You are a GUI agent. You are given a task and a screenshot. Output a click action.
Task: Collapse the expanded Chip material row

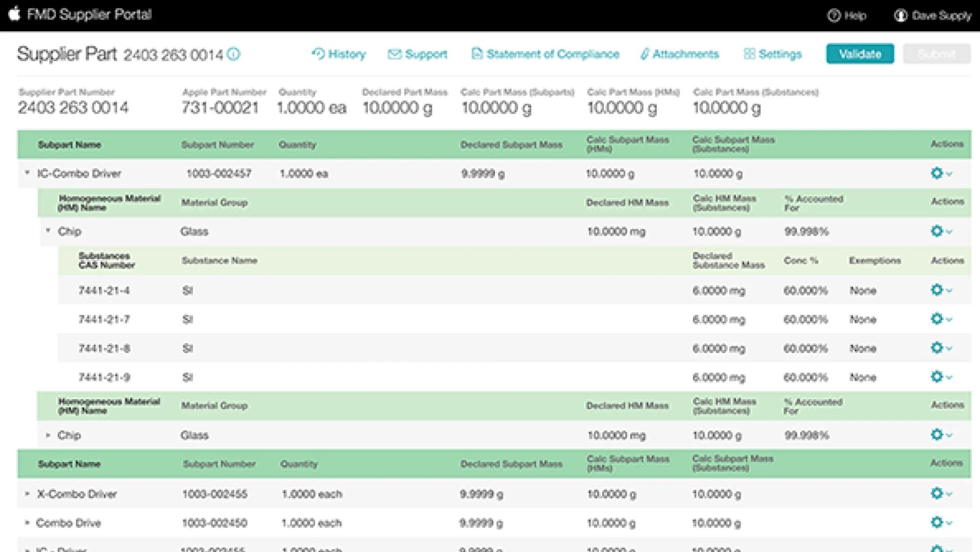pyautogui.click(x=48, y=231)
